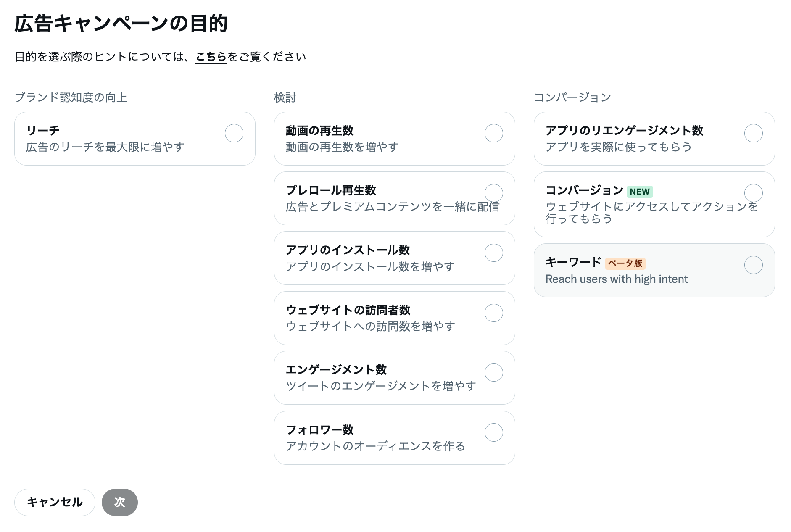This screenshot has width=791, height=532.
Task: Select the アプリのインストール数 radio button
Action: point(494,253)
